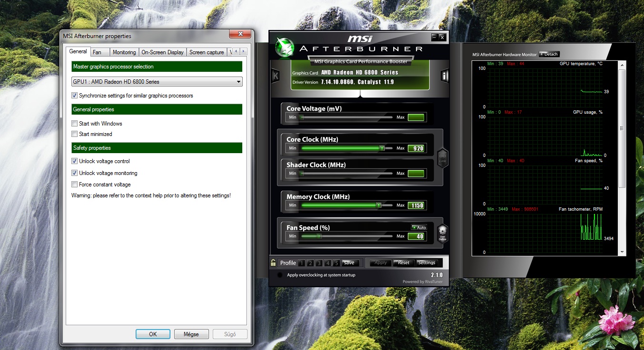Click the Apply button in Afterburner
This screenshot has height=350, width=644.
click(381, 262)
